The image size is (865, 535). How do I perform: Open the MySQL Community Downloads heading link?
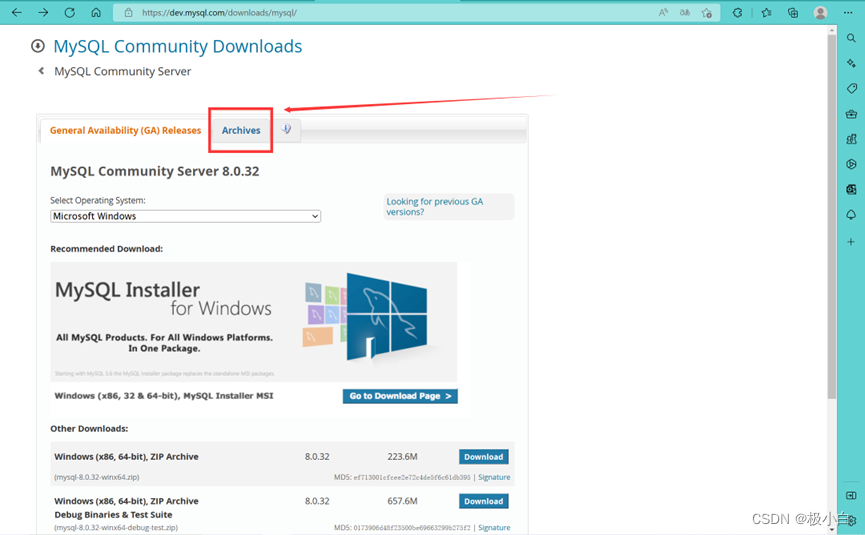click(x=178, y=46)
